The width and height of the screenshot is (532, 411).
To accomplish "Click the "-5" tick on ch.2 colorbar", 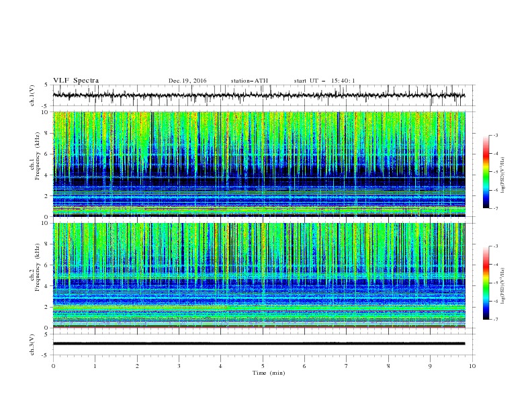I will click(496, 283).
